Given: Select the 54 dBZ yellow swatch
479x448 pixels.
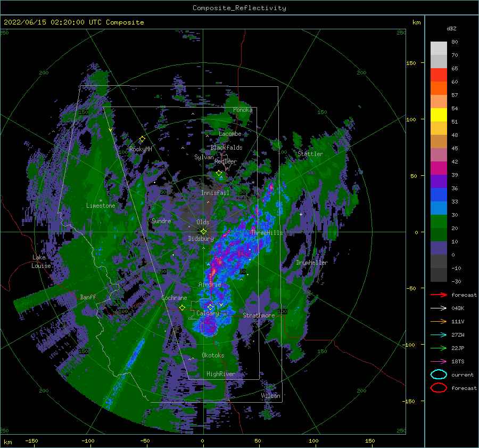Looking at the screenshot, I should click(x=439, y=115).
